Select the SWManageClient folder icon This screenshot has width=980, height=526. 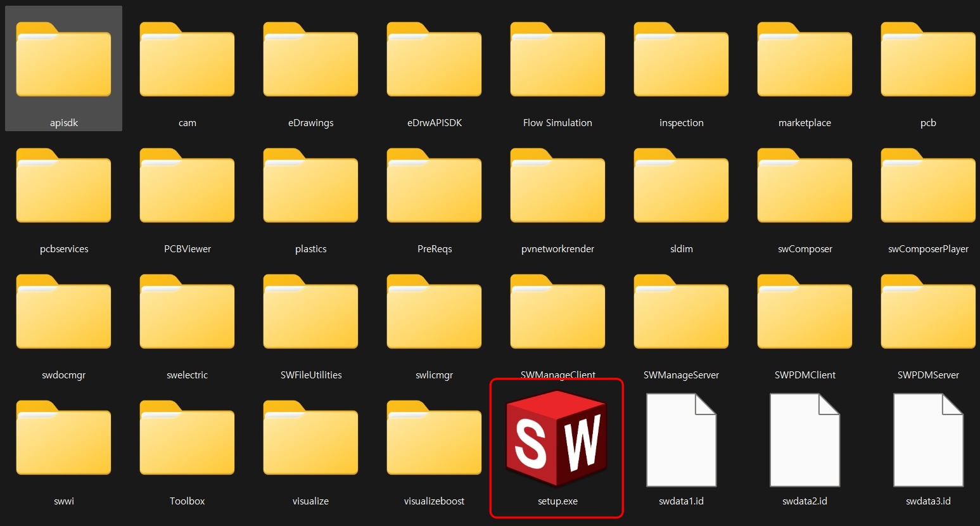[x=557, y=312]
